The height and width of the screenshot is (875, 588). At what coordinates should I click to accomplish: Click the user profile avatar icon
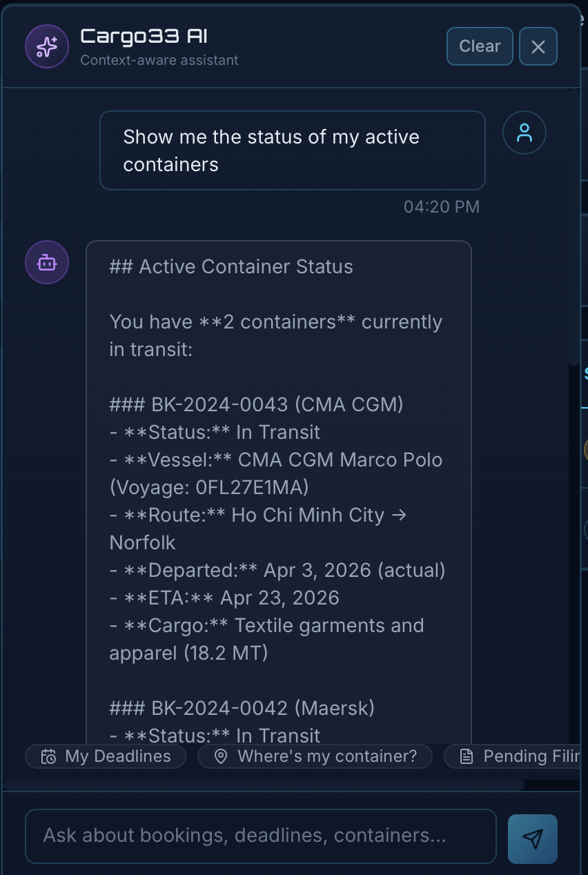(x=525, y=132)
